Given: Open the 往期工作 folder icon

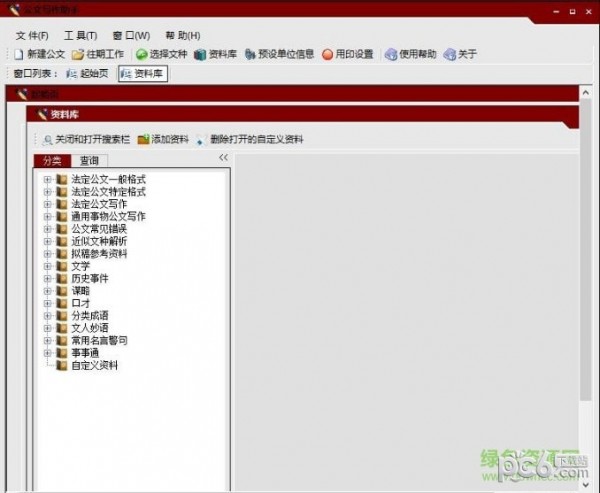Looking at the screenshot, I should click(x=78, y=55).
